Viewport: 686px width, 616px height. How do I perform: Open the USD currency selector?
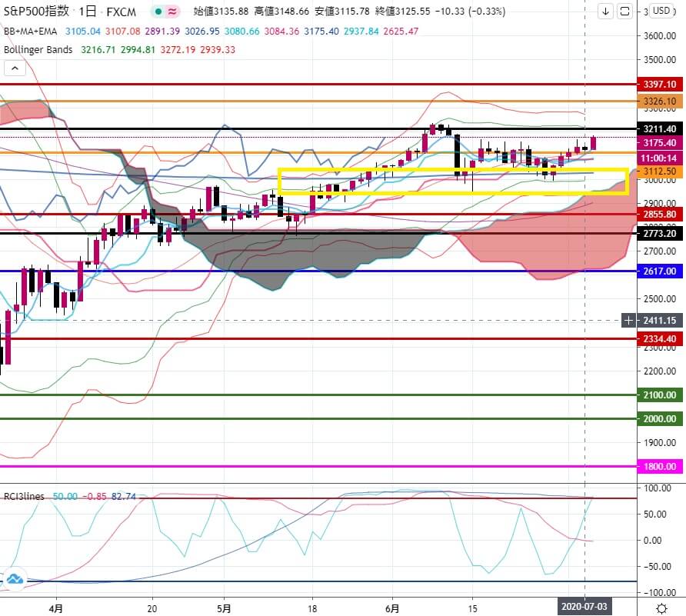tap(661, 11)
